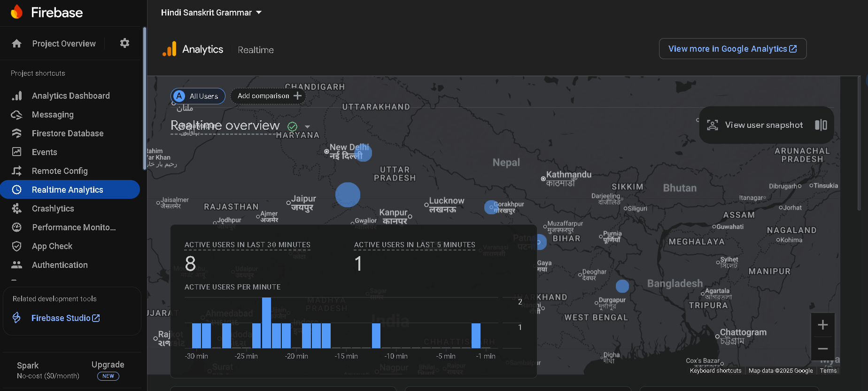
Task: Click View user snapshot button
Action: pyautogui.click(x=767, y=125)
